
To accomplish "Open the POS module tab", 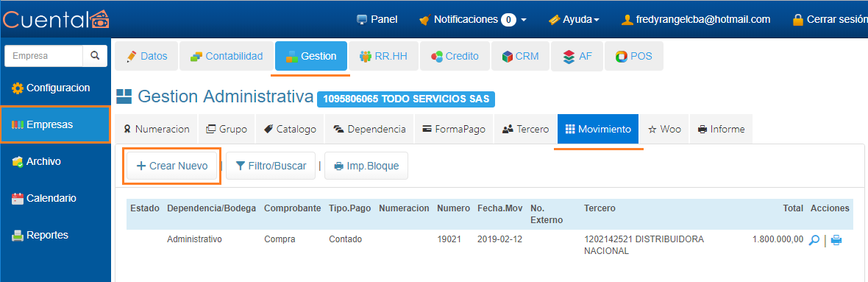I will pyautogui.click(x=634, y=56).
